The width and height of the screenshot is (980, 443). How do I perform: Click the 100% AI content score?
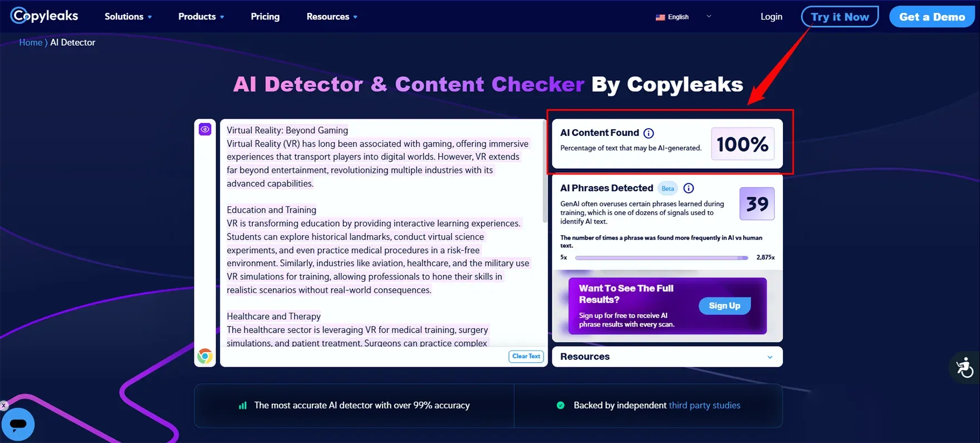(742, 144)
